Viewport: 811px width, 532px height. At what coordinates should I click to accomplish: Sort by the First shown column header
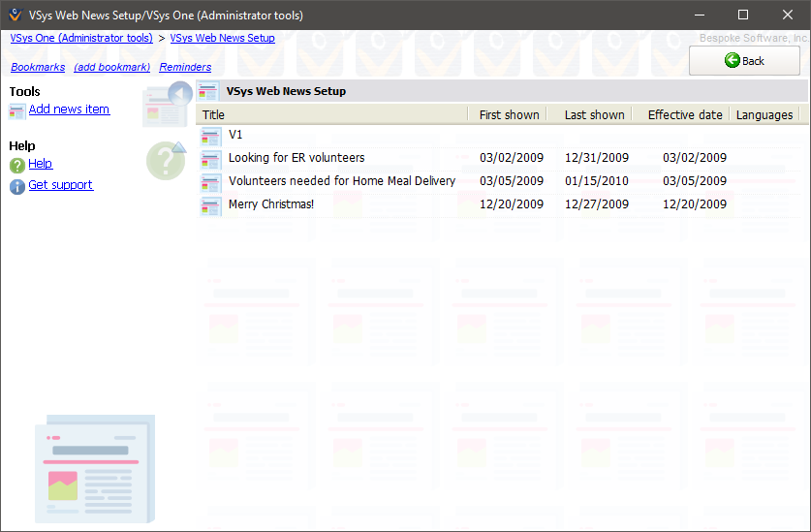(x=509, y=114)
